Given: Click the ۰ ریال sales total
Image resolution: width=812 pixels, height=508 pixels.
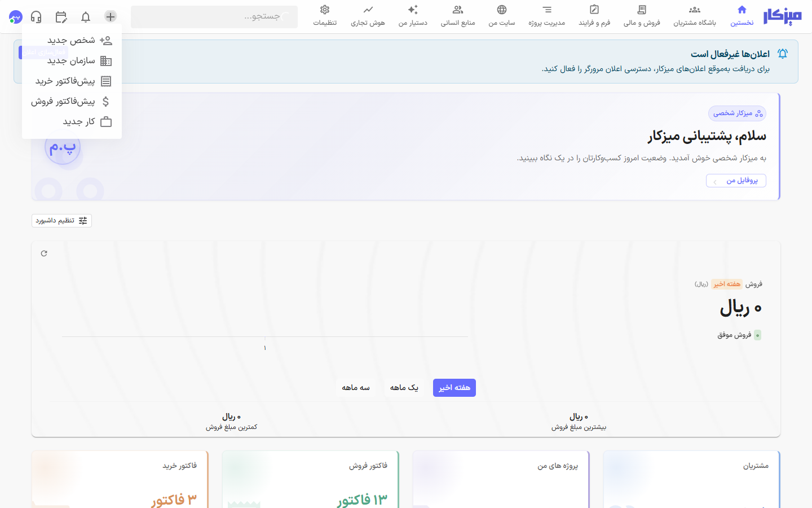Looking at the screenshot, I should pyautogui.click(x=741, y=308).
